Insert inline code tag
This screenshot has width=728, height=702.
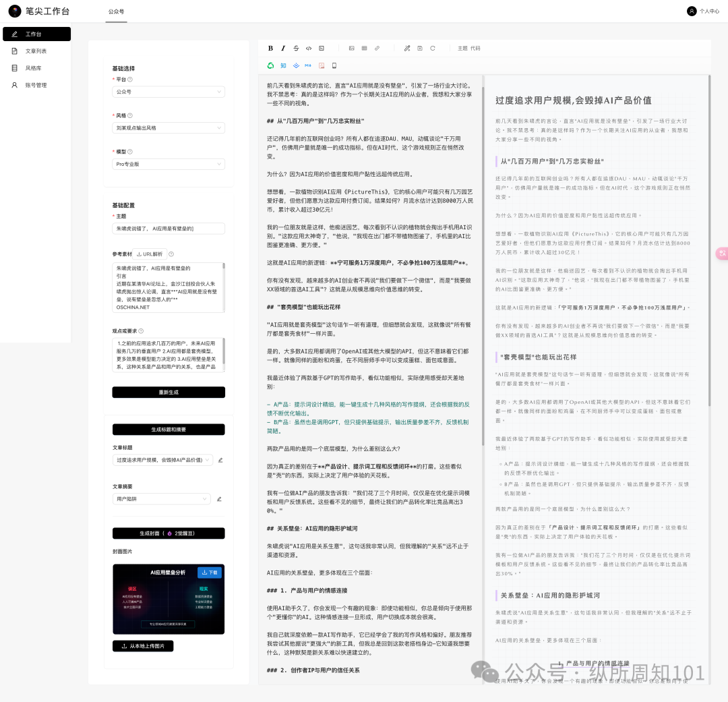[x=309, y=49]
